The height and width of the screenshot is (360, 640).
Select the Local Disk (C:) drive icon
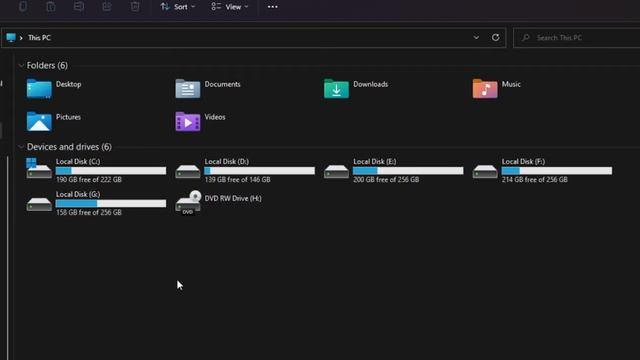(x=39, y=169)
